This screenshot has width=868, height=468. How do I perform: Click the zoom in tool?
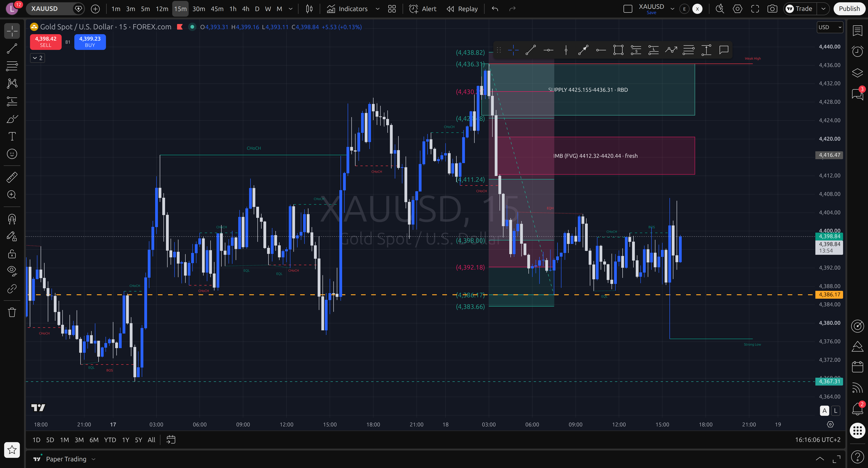[12, 194]
